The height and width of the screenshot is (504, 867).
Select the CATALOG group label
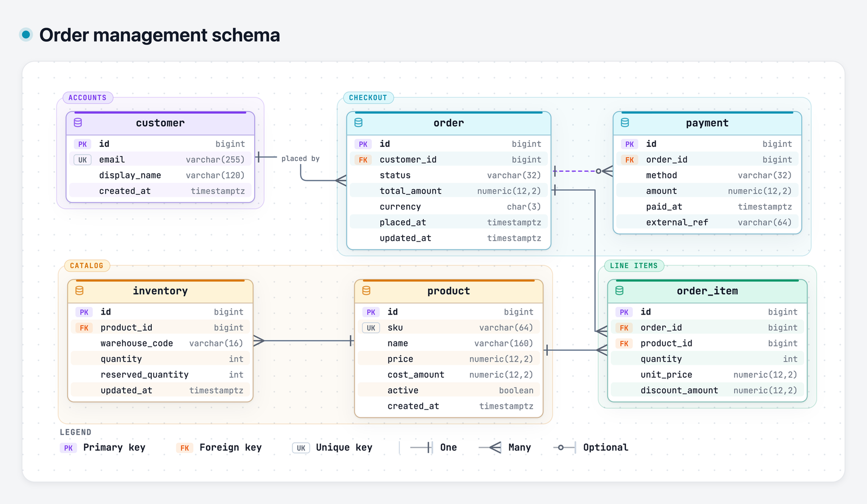[87, 266]
